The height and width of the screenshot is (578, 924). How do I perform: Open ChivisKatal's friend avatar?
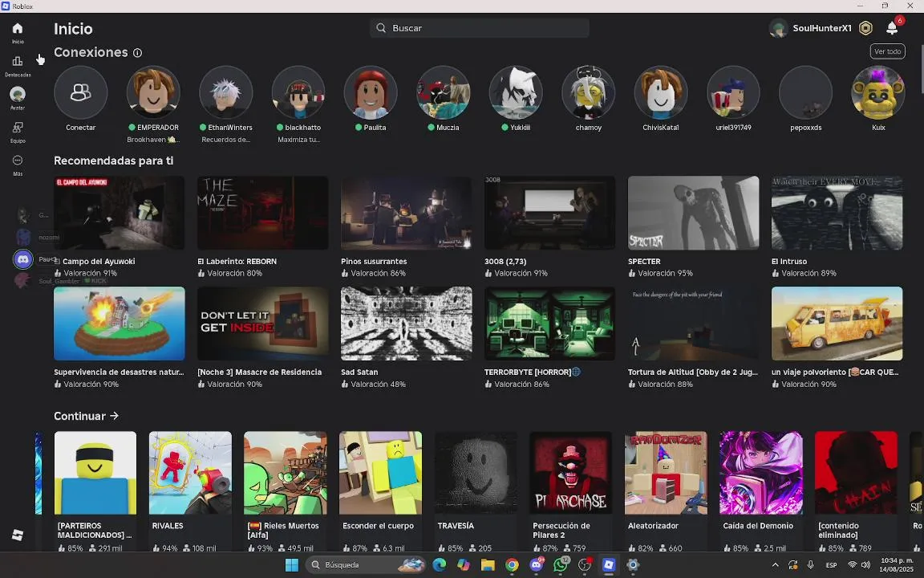pyautogui.click(x=661, y=92)
